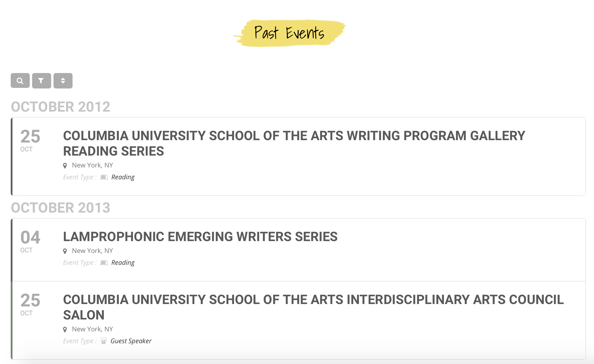Open the events search button

(20, 81)
